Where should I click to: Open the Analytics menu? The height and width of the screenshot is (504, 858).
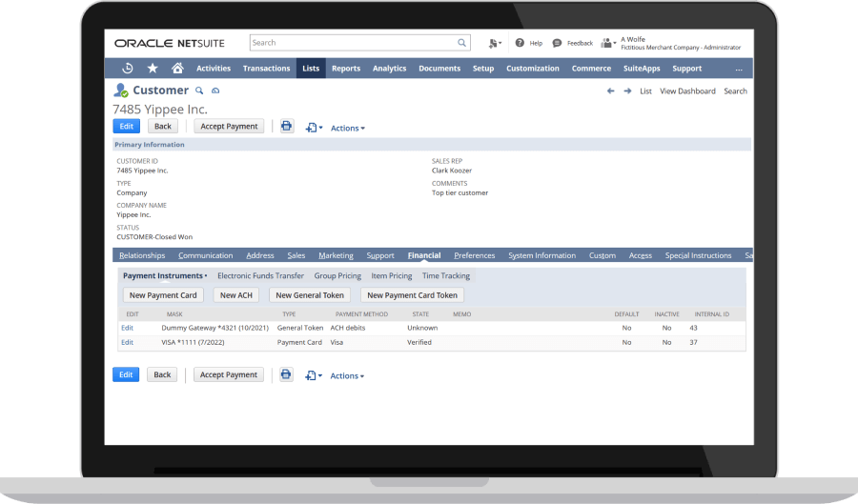click(390, 69)
